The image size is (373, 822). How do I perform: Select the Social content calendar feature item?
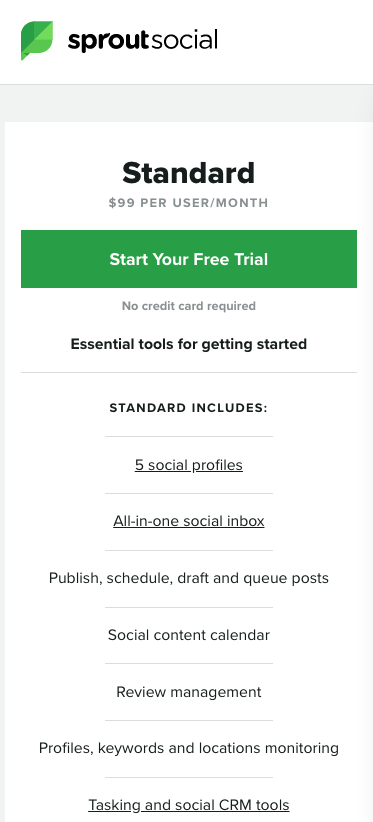coord(189,635)
